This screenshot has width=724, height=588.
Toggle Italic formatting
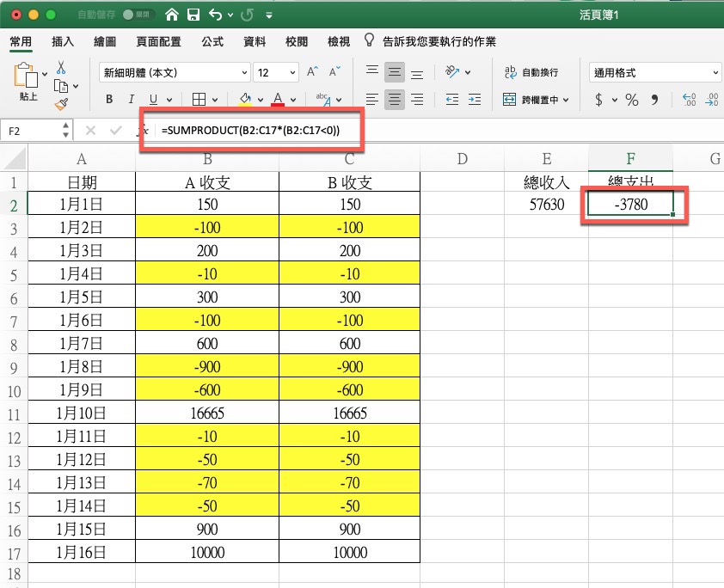(132, 100)
